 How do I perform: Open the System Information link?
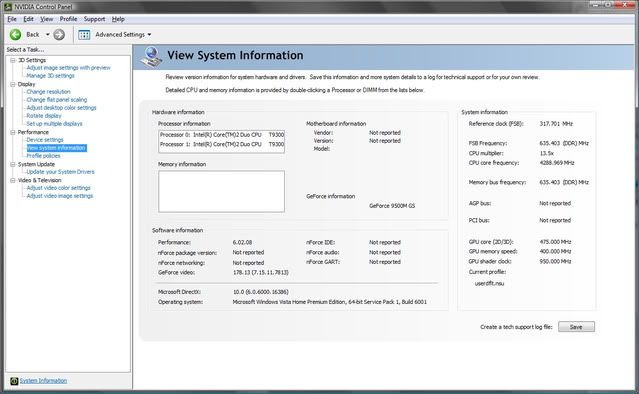tap(43, 381)
